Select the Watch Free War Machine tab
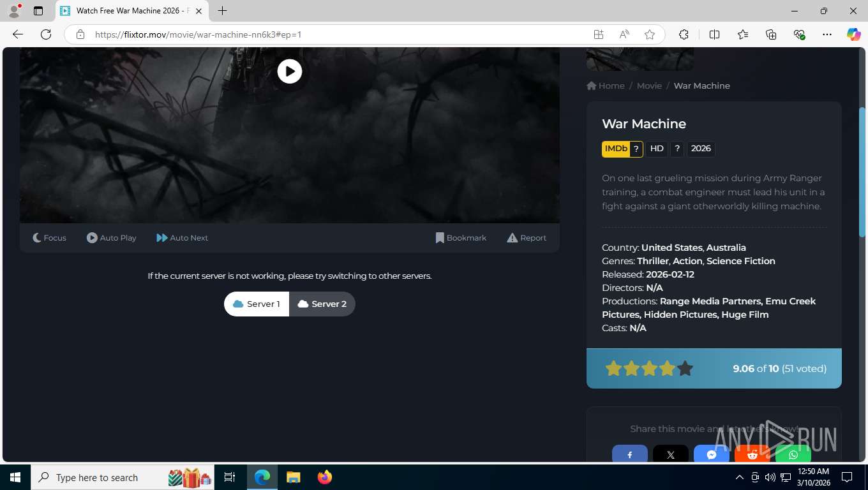Screen dimensions: 868x490 tap(131, 11)
